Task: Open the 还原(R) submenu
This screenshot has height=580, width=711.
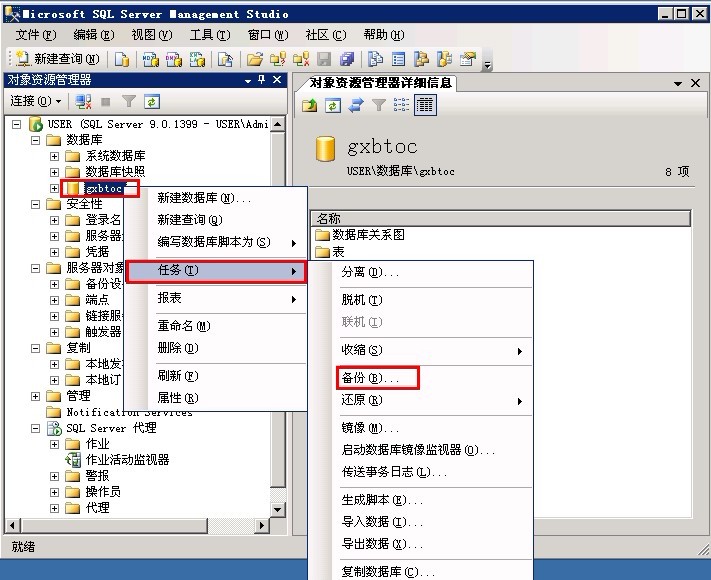Action: (420, 400)
